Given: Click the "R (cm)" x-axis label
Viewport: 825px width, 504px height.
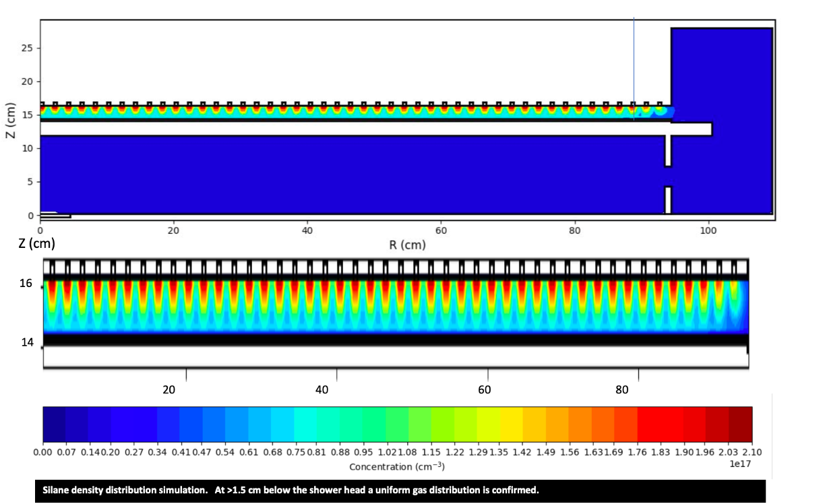Looking at the screenshot, I should coord(407,245).
